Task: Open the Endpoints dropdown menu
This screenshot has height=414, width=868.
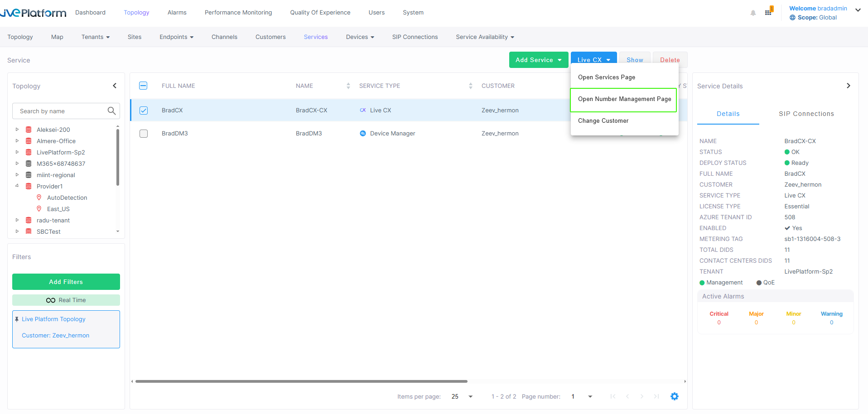Action: 177,37
